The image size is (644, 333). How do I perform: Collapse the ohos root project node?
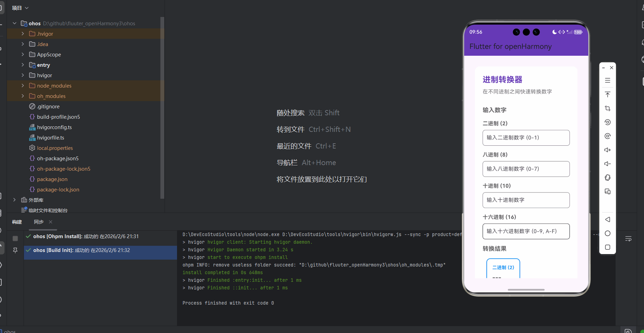click(15, 23)
